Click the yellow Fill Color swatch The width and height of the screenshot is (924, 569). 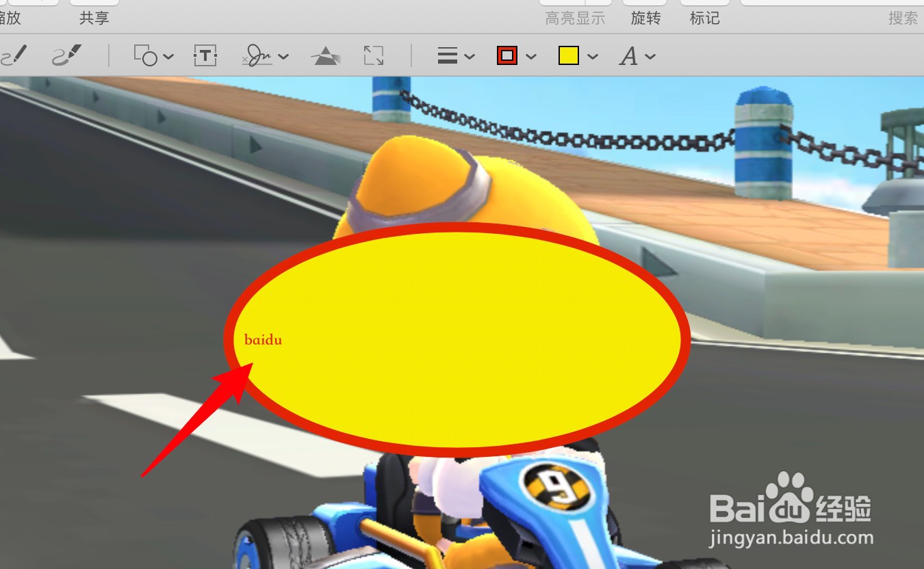pos(569,56)
